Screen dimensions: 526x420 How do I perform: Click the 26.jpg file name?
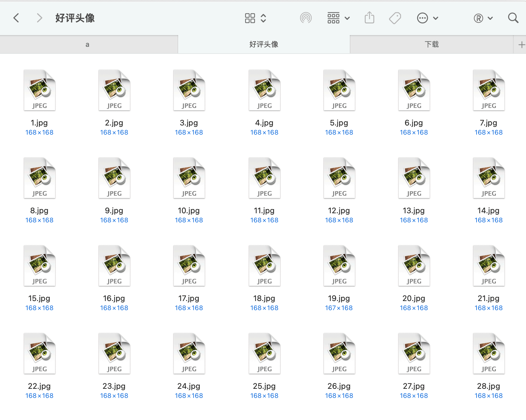[339, 386]
